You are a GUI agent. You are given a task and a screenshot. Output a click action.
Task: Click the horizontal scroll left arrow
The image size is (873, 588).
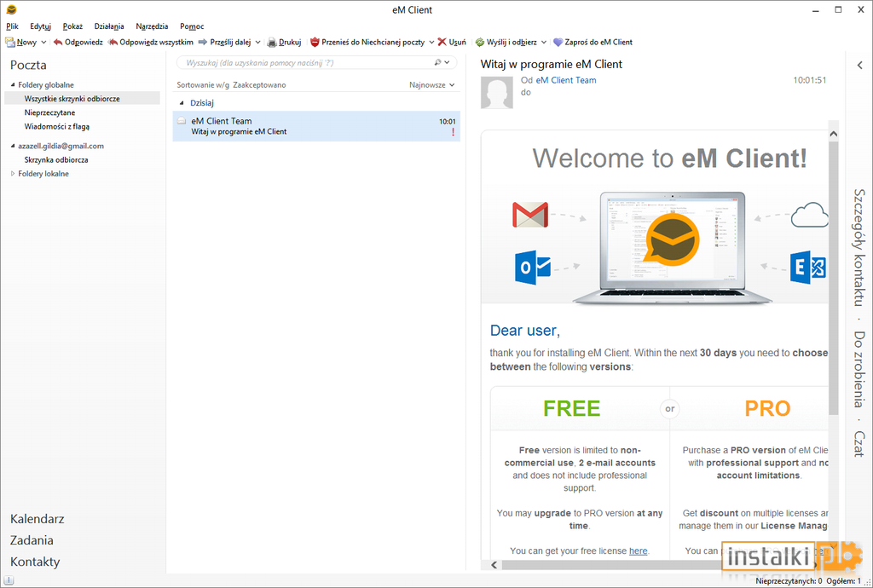[x=494, y=565]
